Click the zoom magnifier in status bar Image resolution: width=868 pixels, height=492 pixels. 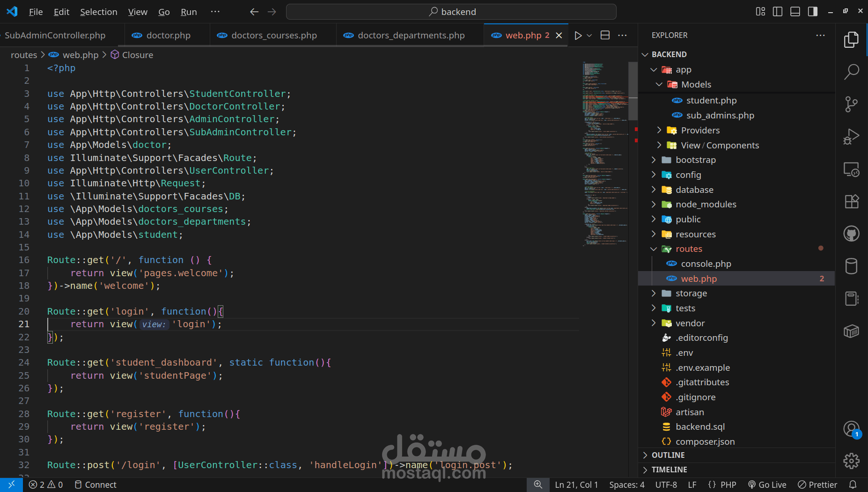(x=538, y=485)
